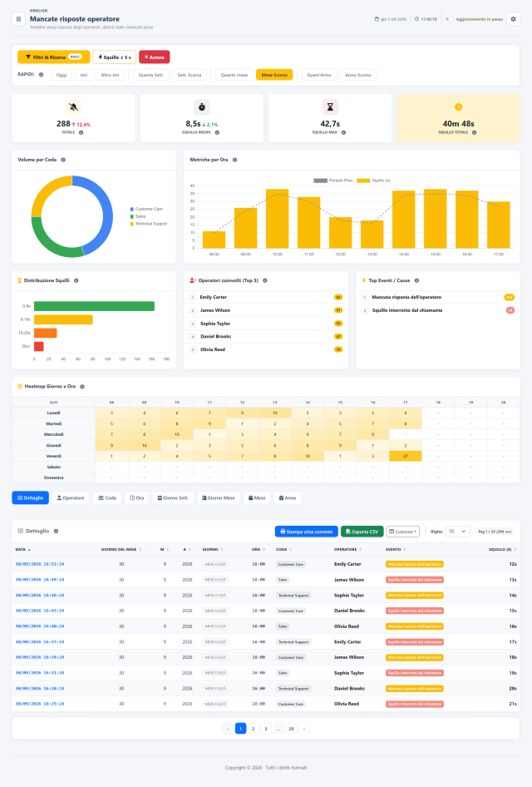
Task: Sort table by ORA column
Action: point(259,550)
